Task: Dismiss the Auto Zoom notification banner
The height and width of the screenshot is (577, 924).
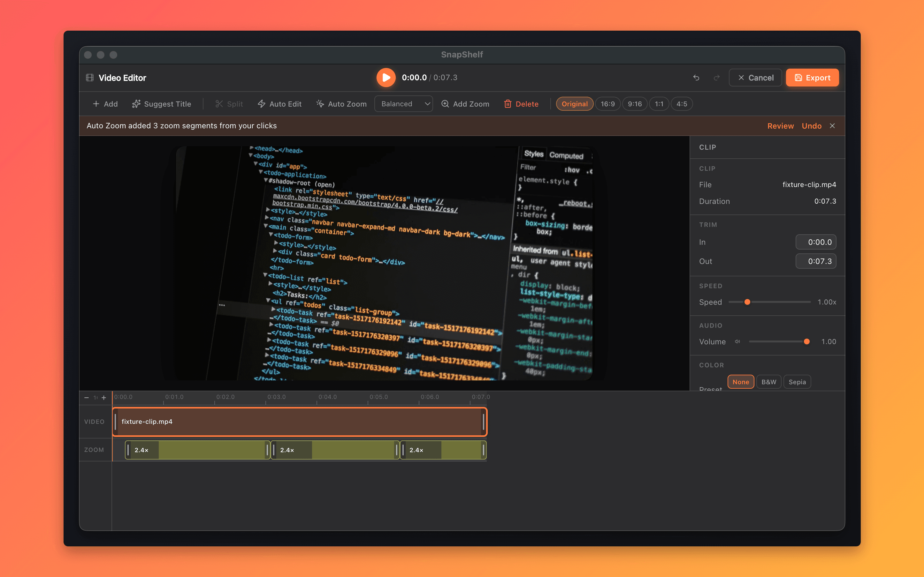Action: [832, 126]
